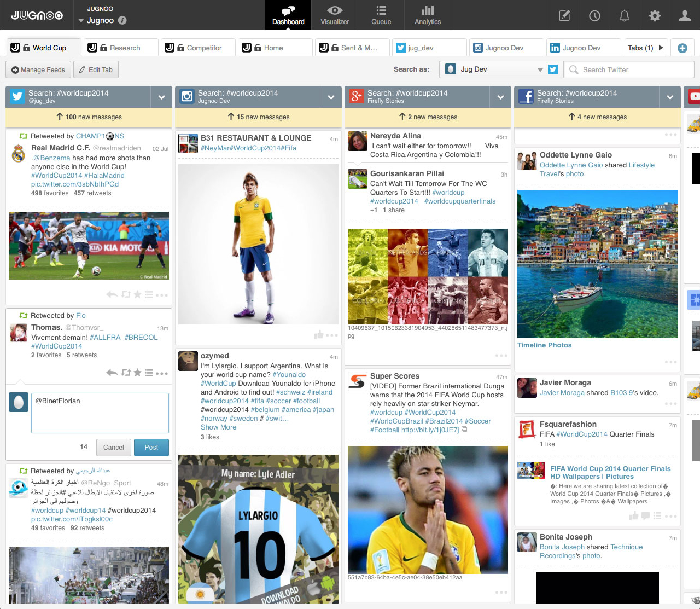Reply to the Thomas. tweet
The height and width of the screenshot is (609, 700).
(x=112, y=373)
